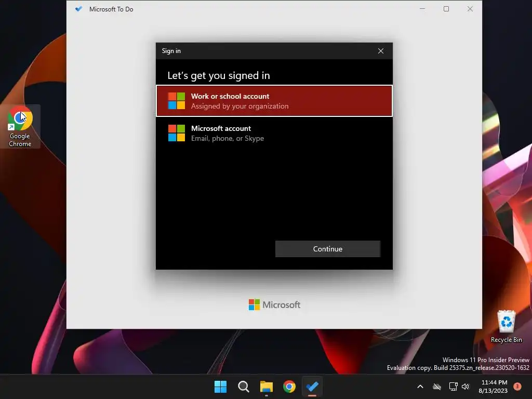The width and height of the screenshot is (532, 399).
Task: Open the clock showing 11:44 PM
Action: coord(493,387)
